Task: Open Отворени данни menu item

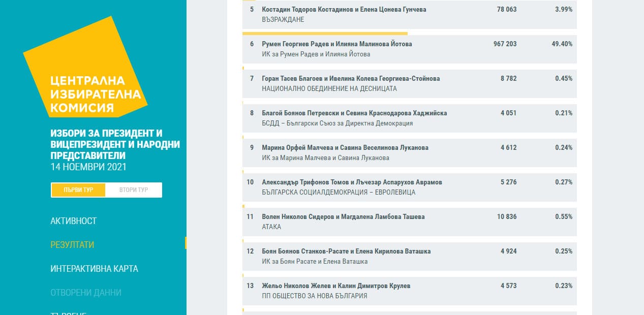Action: (x=85, y=293)
